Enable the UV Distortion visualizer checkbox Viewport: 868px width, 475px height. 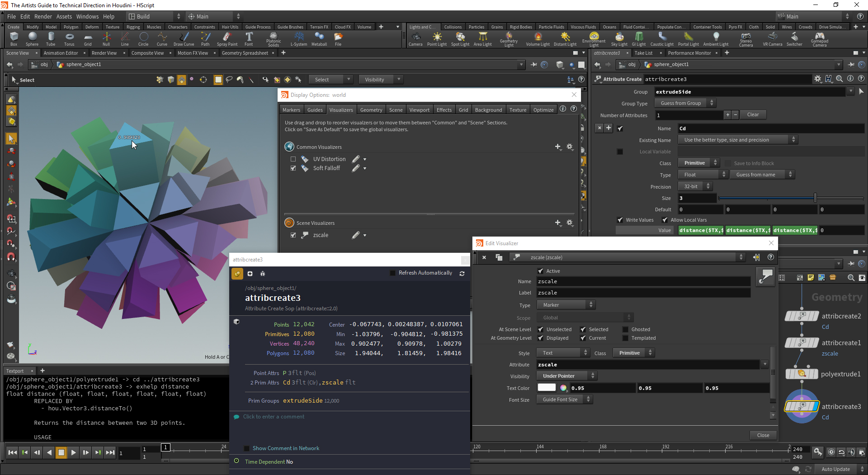[293, 159]
